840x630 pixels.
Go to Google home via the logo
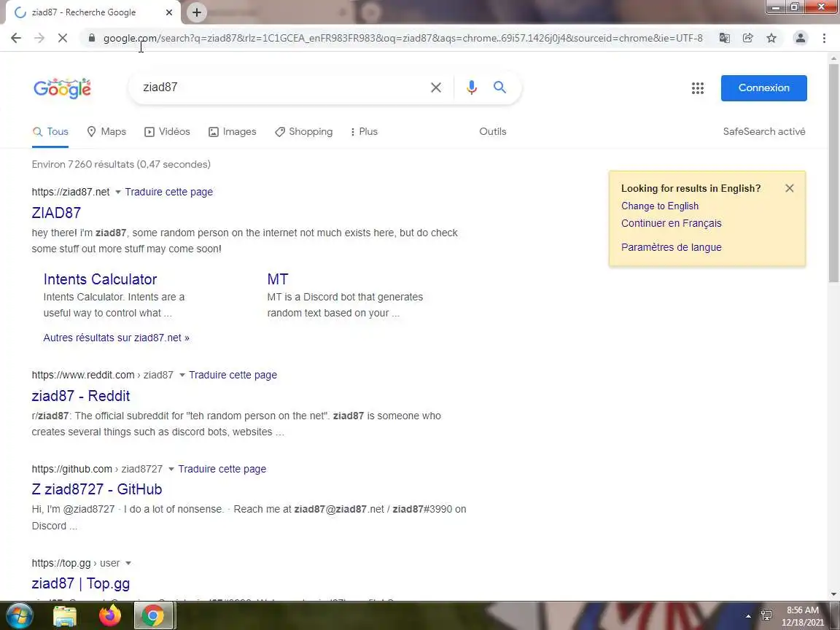click(62, 88)
